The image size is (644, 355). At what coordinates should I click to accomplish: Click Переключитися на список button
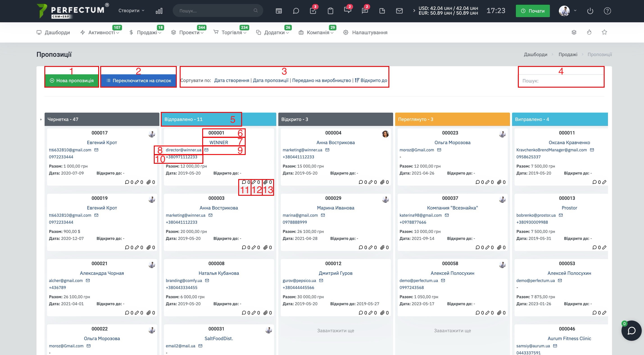click(x=138, y=80)
